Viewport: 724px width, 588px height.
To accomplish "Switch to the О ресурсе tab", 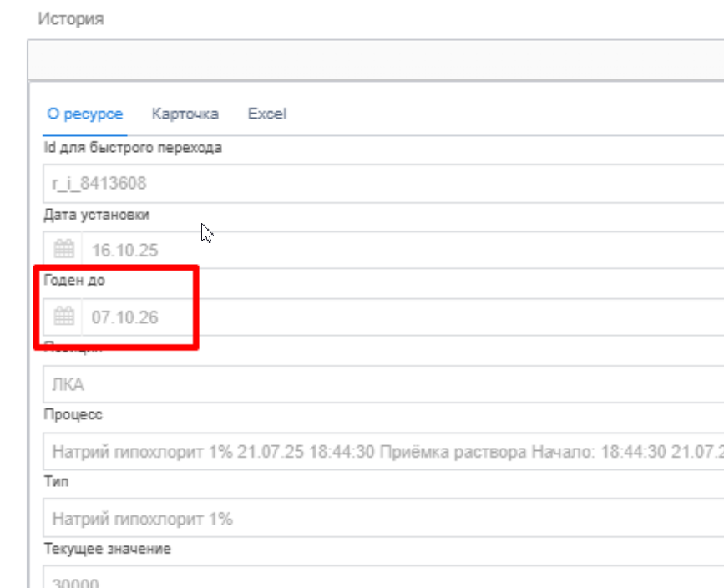I will [x=85, y=114].
